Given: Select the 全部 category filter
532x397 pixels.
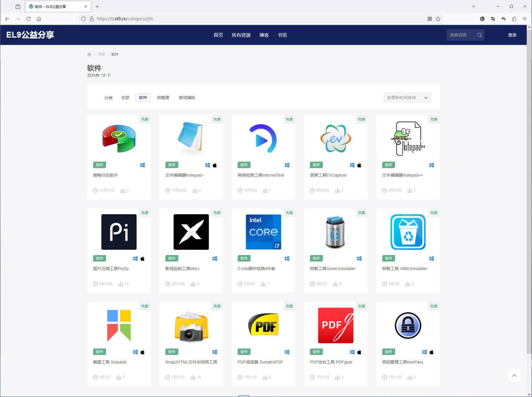Looking at the screenshot, I should click(125, 98).
